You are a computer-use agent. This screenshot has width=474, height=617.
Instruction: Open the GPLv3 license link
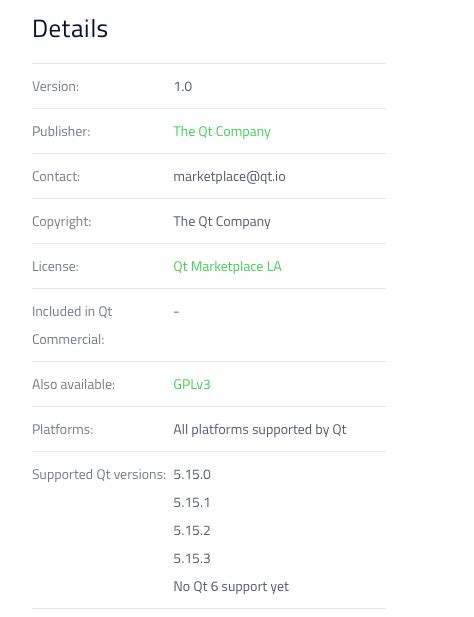click(x=192, y=384)
